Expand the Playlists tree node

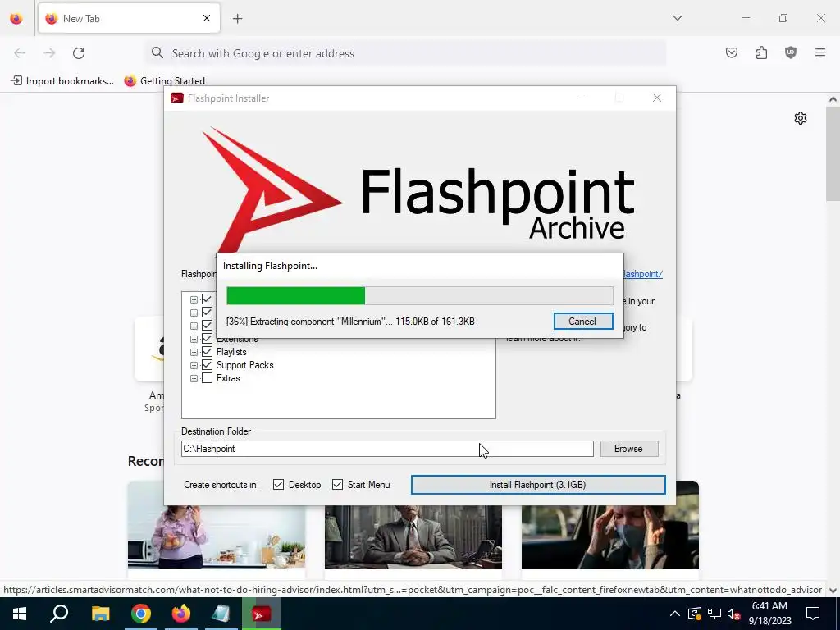coord(194,352)
